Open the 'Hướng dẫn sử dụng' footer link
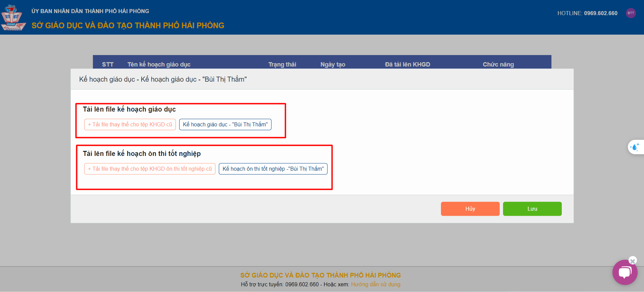This screenshot has height=292, width=644. click(x=376, y=284)
